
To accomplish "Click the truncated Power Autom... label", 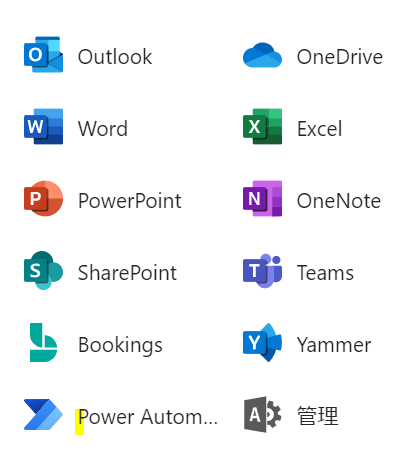I will (x=148, y=417).
